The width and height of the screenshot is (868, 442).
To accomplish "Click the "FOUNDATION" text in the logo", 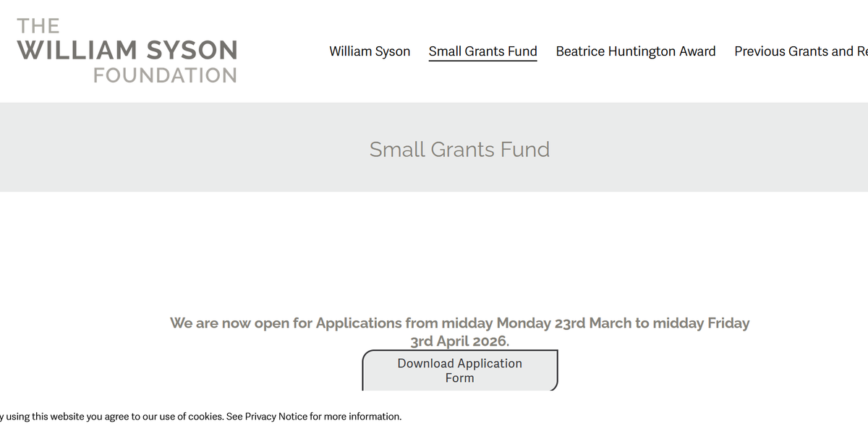I will [x=164, y=75].
